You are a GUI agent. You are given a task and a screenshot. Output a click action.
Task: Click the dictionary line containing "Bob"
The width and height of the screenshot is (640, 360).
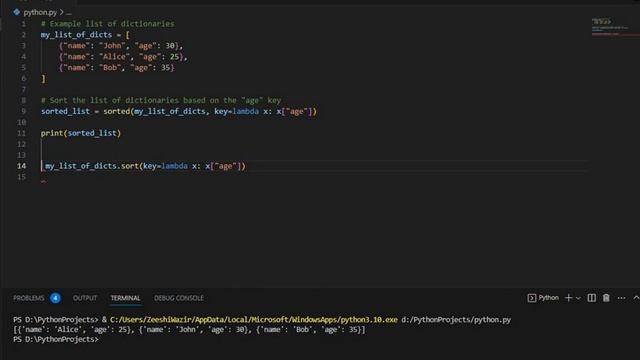point(116,67)
